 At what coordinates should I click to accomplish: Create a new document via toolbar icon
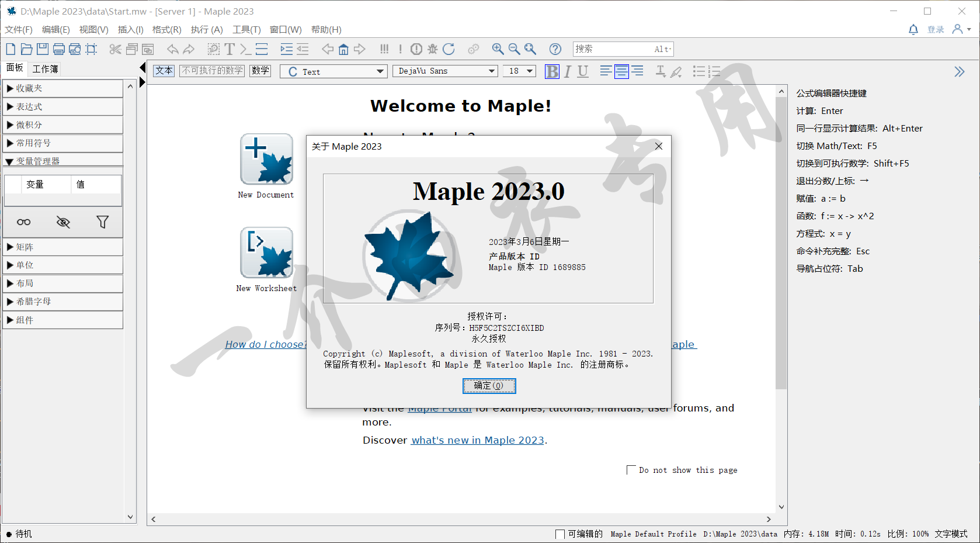click(11, 49)
